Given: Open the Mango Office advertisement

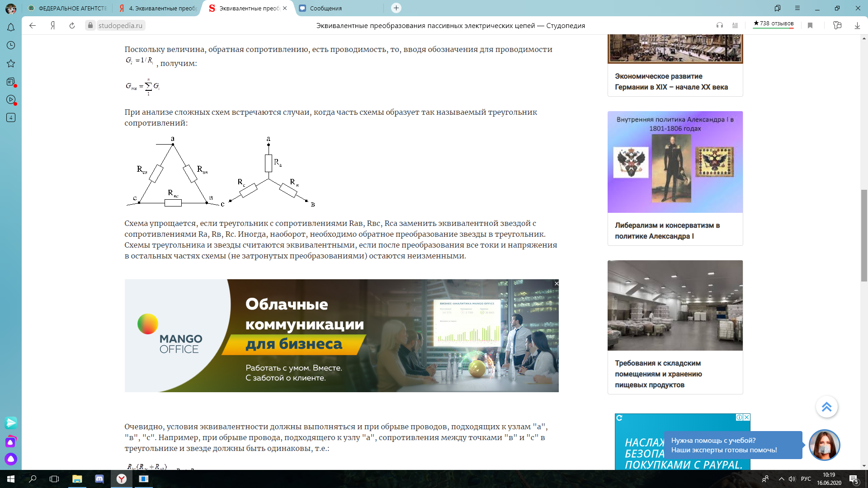Looking at the screenshot, I should [342, 336].
